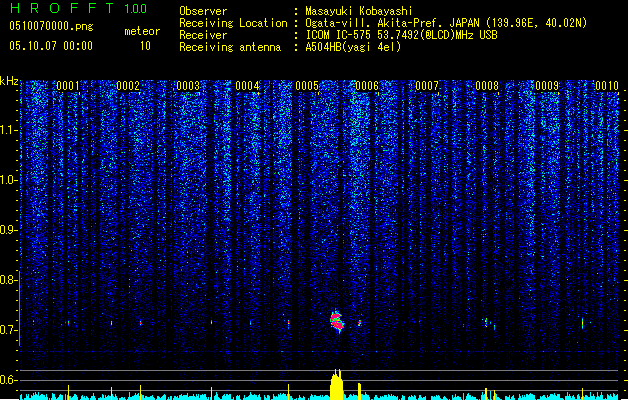Select the 0005 minute marker
629x400 pixels.
click(307, 86)
